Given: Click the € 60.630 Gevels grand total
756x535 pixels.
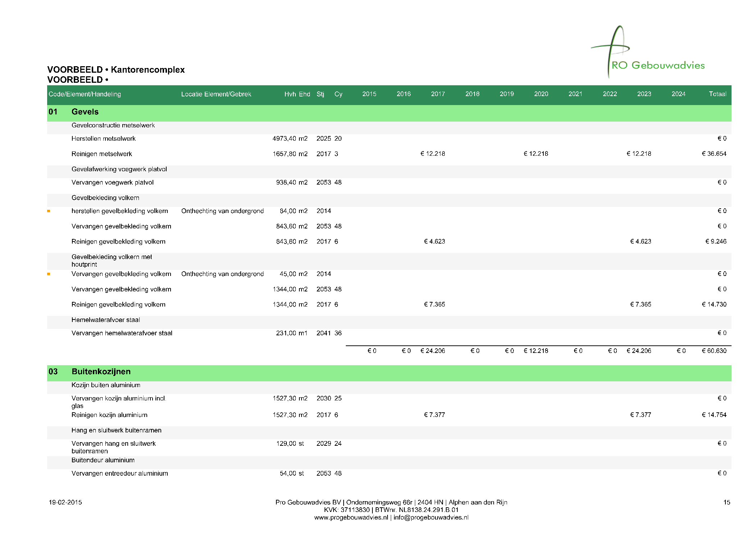Looking at the screenshot, I should coord(714,351).
